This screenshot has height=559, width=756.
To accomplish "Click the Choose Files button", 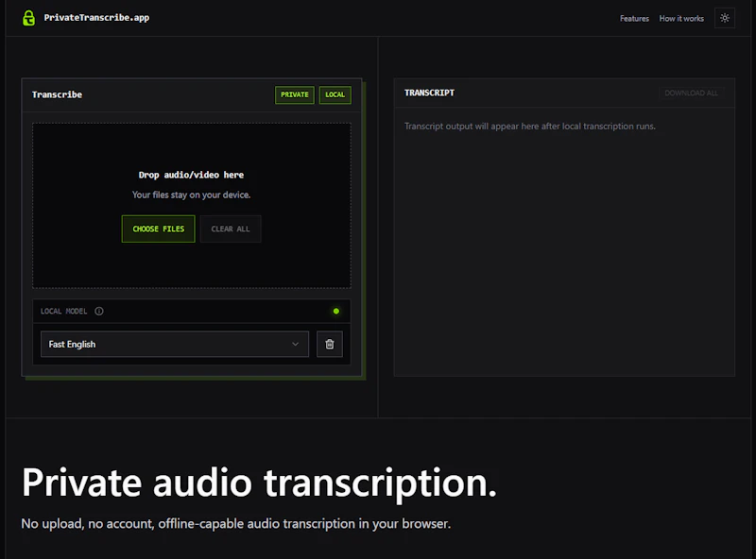I will [158, 229].
